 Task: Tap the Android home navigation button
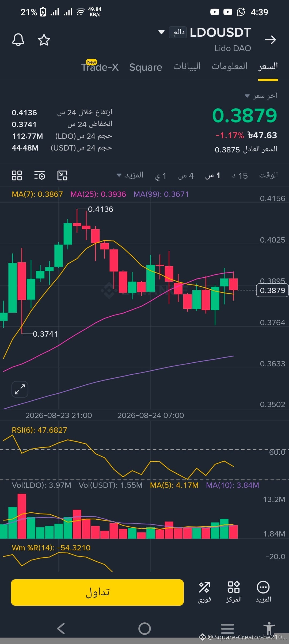pyautogui.click(x=144, y=628)
